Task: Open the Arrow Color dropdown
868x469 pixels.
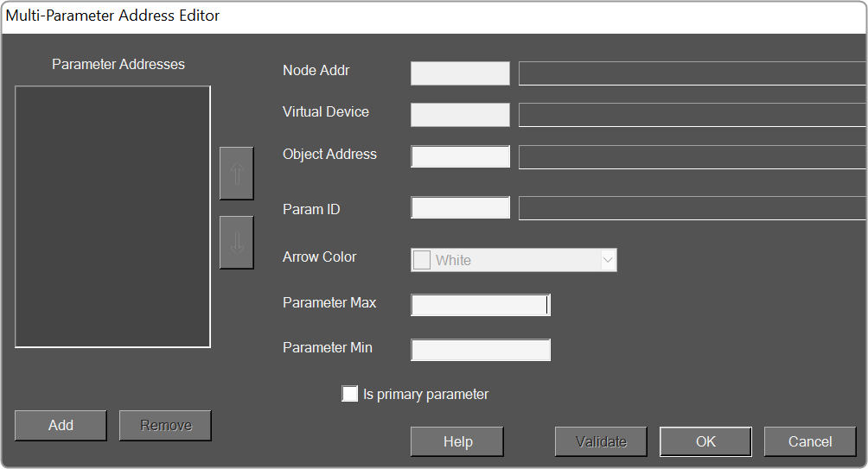Action: coord(608,260)
